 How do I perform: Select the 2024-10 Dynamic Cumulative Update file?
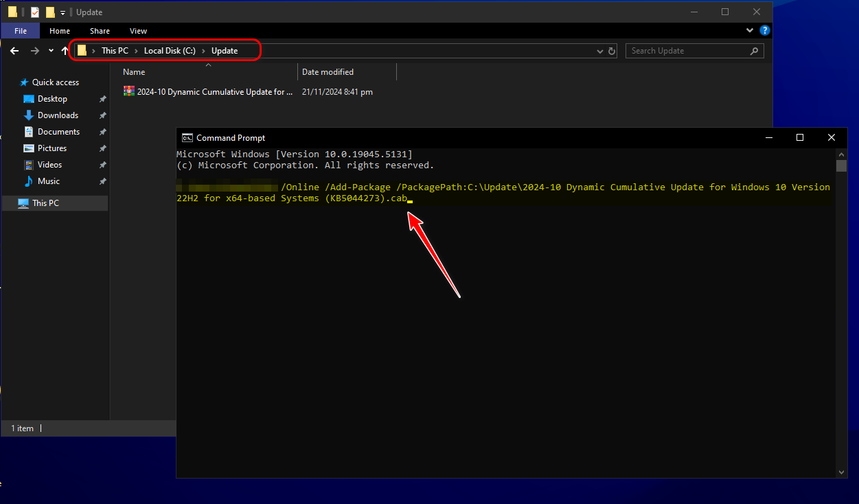pos(215,92)
